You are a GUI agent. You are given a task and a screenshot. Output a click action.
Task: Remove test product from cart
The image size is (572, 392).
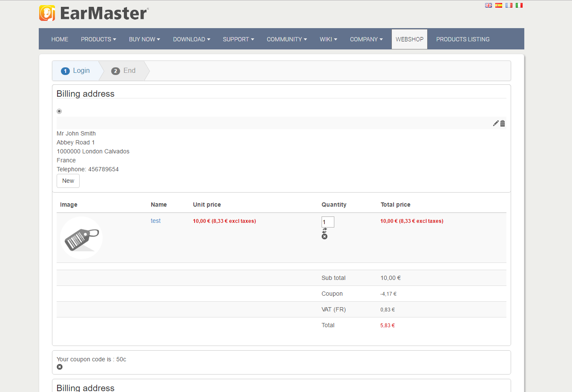pos(325,236)
